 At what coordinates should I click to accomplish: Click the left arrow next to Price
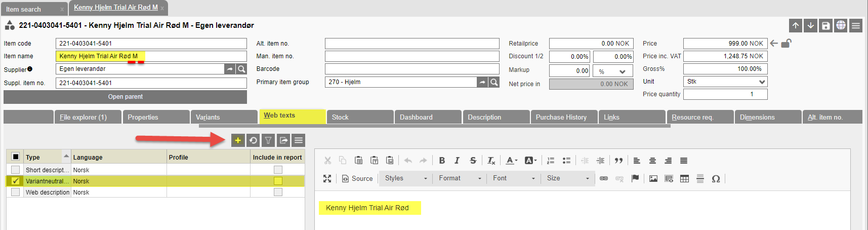(x=774, y=44)
